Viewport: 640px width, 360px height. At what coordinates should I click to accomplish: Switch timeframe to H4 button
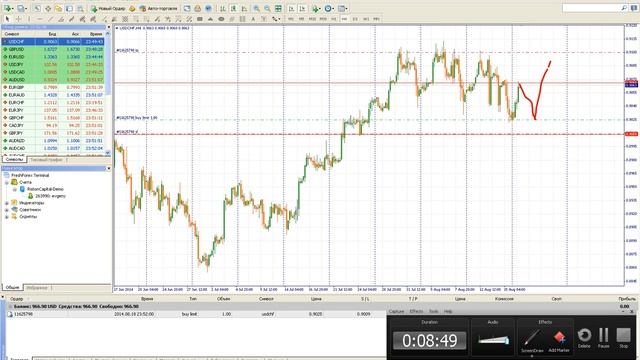click(x=344, y=19)
